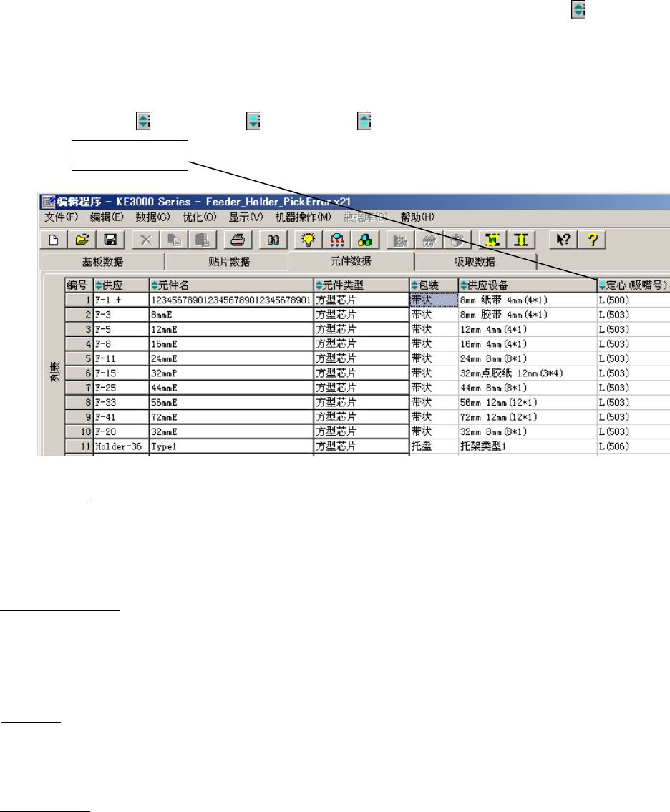670x812 pixels.
Task: Save the program with floppy disk icon
Action: 110,240
